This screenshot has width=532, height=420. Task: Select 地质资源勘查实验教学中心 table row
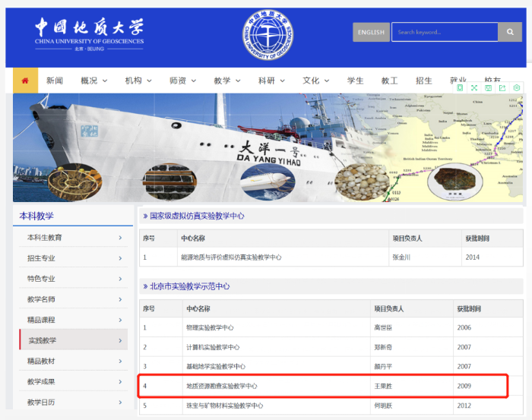point(322,386)
